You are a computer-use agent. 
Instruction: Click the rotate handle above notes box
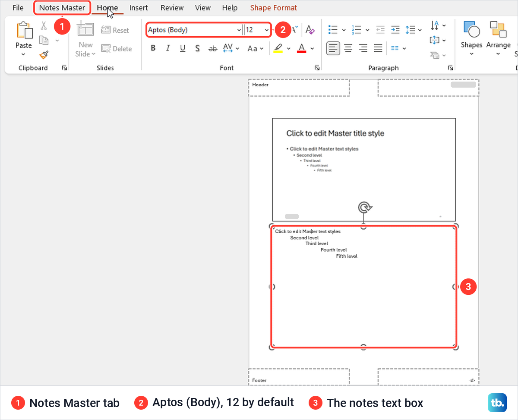(x=365, y=208)
